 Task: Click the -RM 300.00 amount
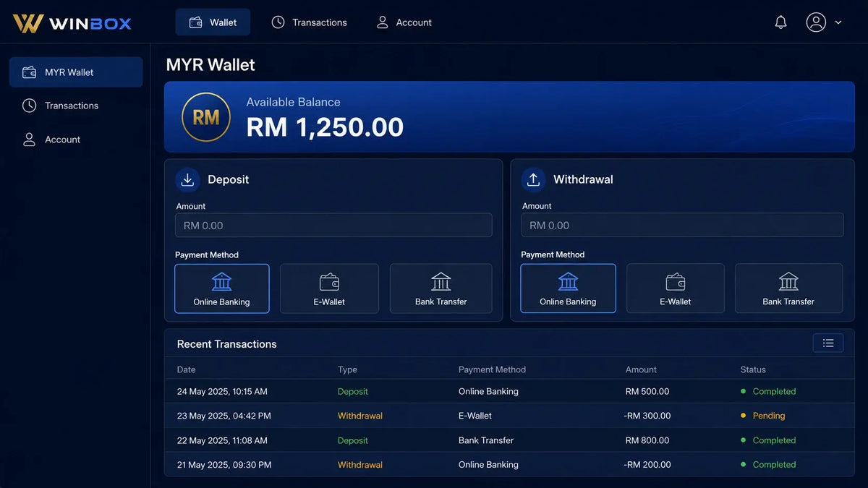(x=647, y=416)
